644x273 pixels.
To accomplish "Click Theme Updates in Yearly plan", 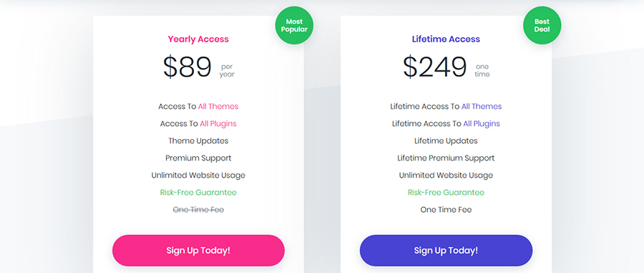I will click(198, 141).
